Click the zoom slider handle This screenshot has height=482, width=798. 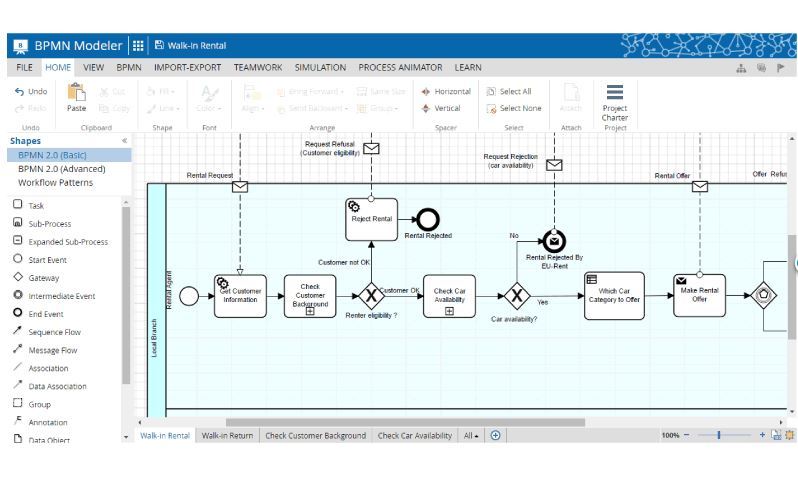718,435
